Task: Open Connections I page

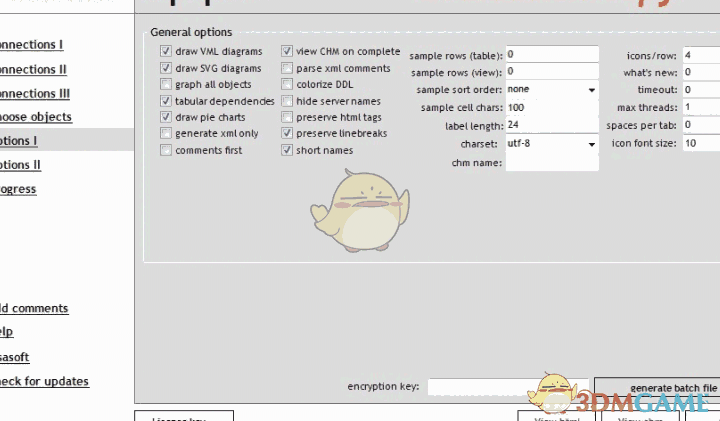Action: (31, 45)
